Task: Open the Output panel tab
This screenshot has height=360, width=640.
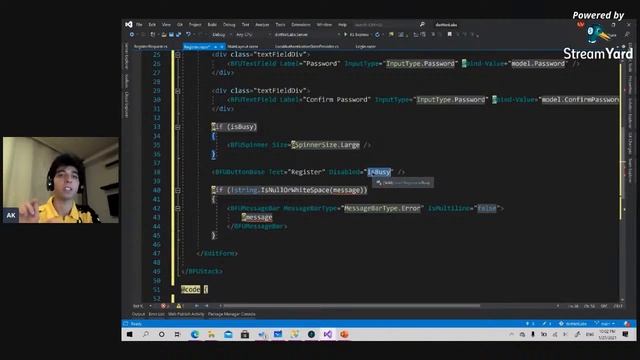Action: coord(138,314)
